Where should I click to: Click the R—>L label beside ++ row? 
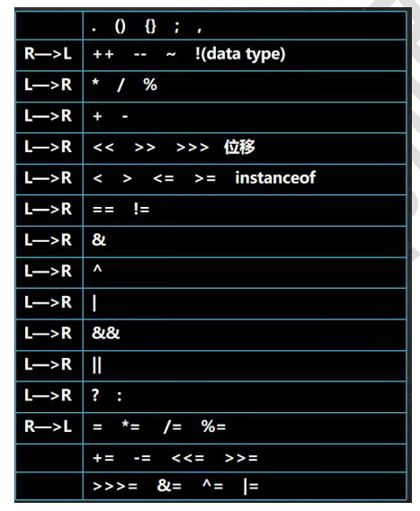pyautogui.click(x=48, y=53)
